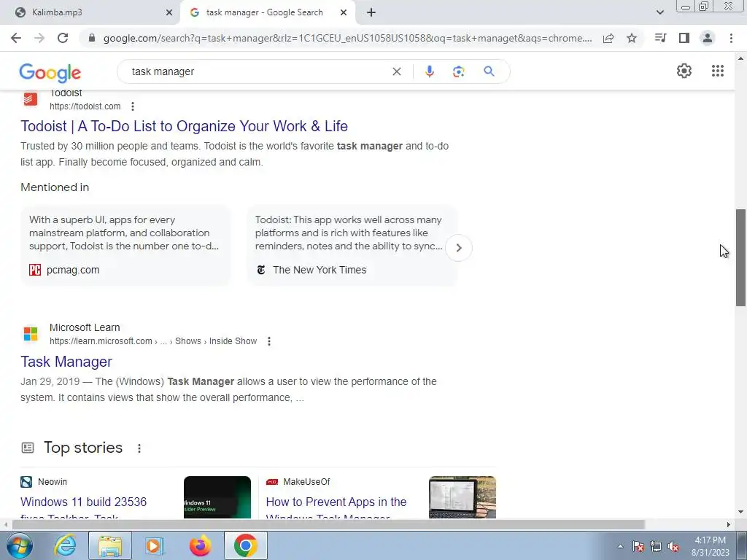747x560 pixels.
Task: Go to Google home via logo
Action: point(50,73)
